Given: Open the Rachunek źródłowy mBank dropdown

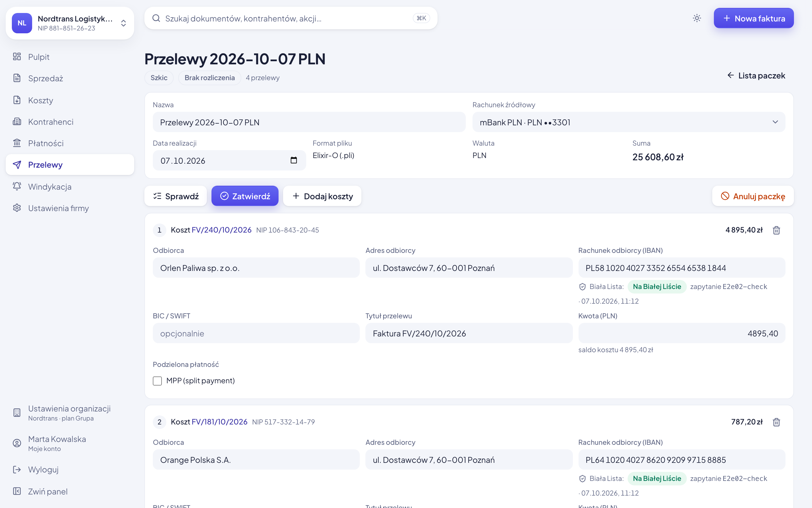Looking at the screenshot, I should tap(628, 122).
